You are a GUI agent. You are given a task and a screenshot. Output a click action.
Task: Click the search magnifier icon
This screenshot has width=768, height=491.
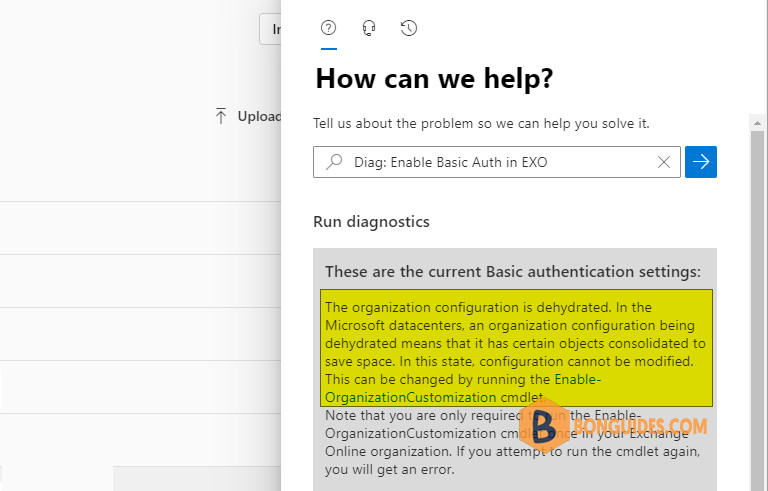(x=334, y=162)
